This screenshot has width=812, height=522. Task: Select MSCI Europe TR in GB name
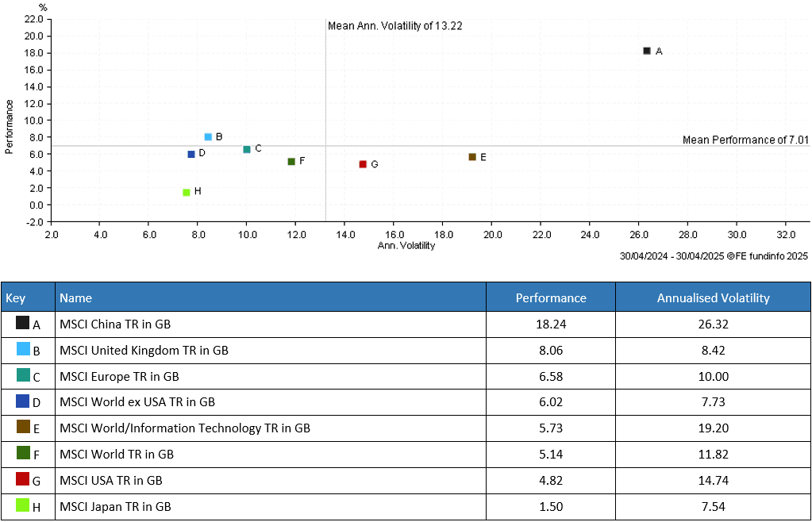[119, 376]
